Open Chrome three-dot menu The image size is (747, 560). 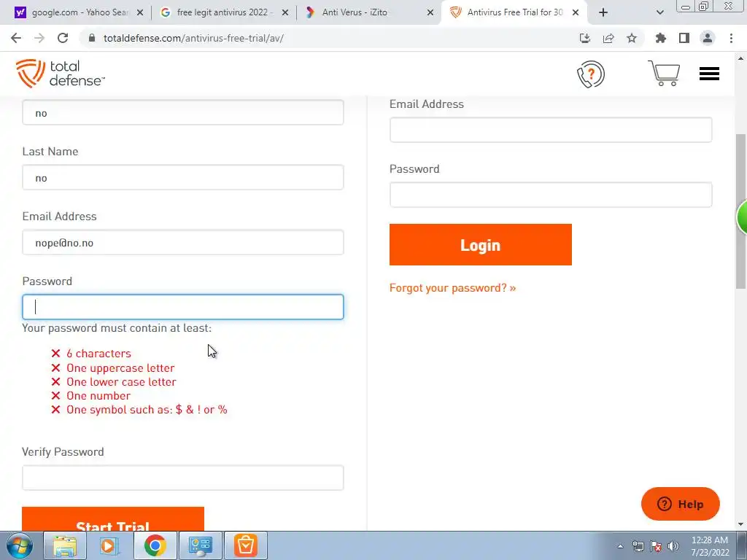pyautogui.click(x=731, y=38)
